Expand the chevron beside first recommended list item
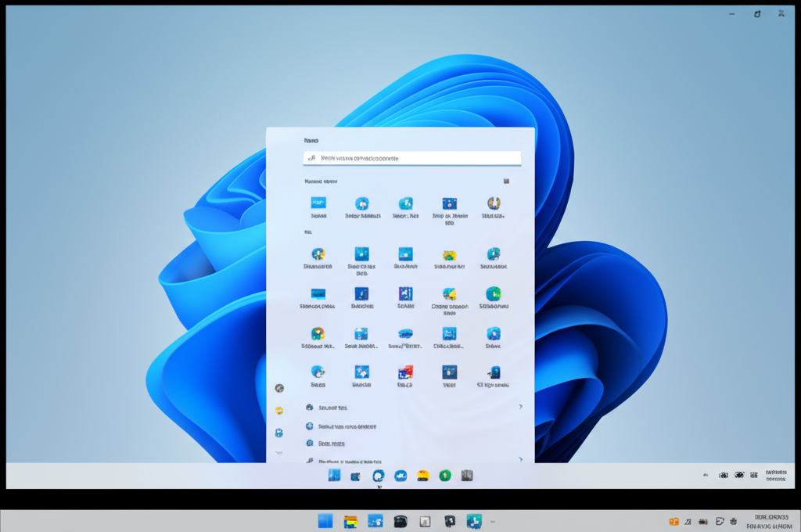 point(520,407)
